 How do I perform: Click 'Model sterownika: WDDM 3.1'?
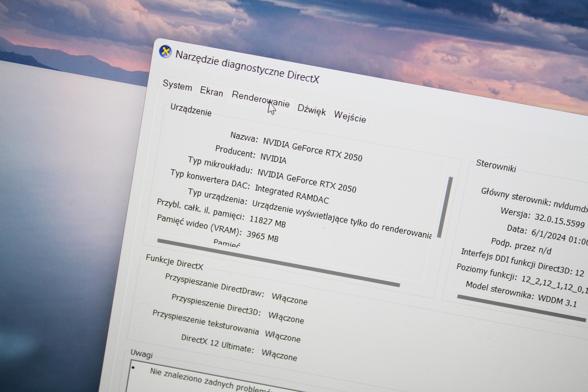pos(522,294)
